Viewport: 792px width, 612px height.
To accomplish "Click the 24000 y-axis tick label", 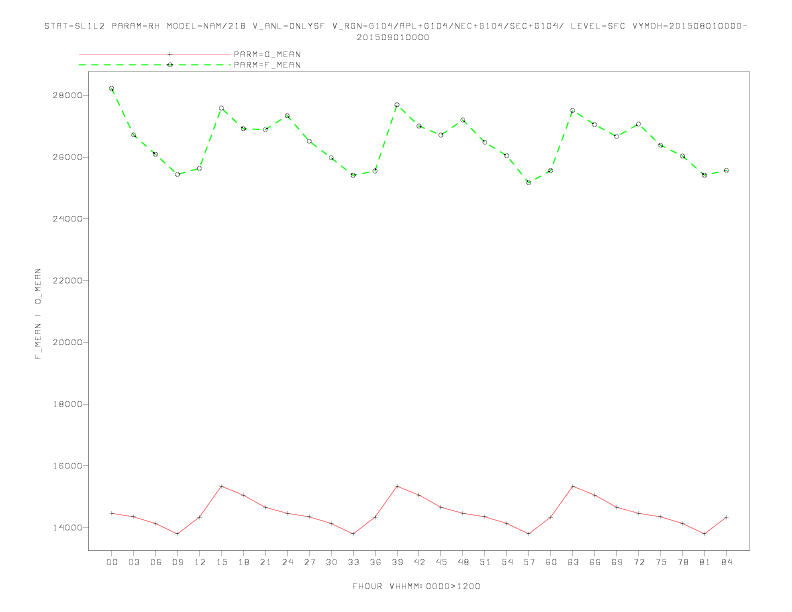I will pyautogui.click(x=68, y=219).
